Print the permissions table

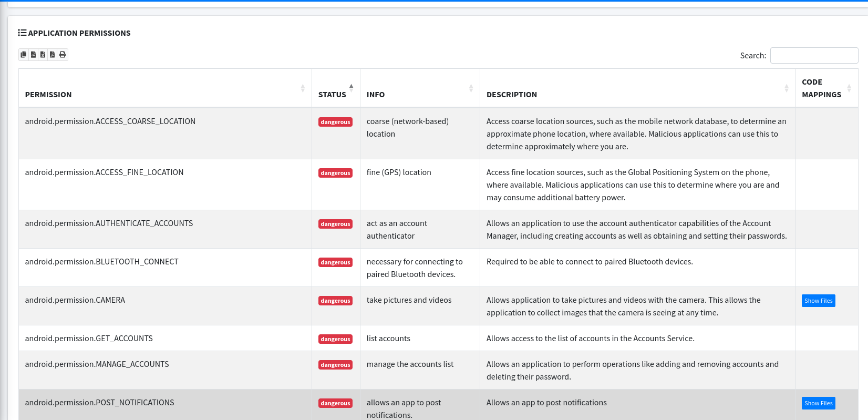(63, 55)
